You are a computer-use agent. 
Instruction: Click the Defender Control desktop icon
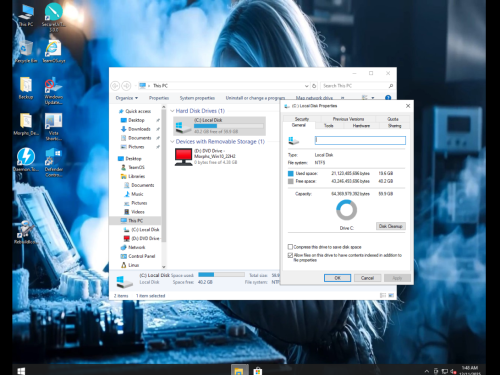(53, 162)
